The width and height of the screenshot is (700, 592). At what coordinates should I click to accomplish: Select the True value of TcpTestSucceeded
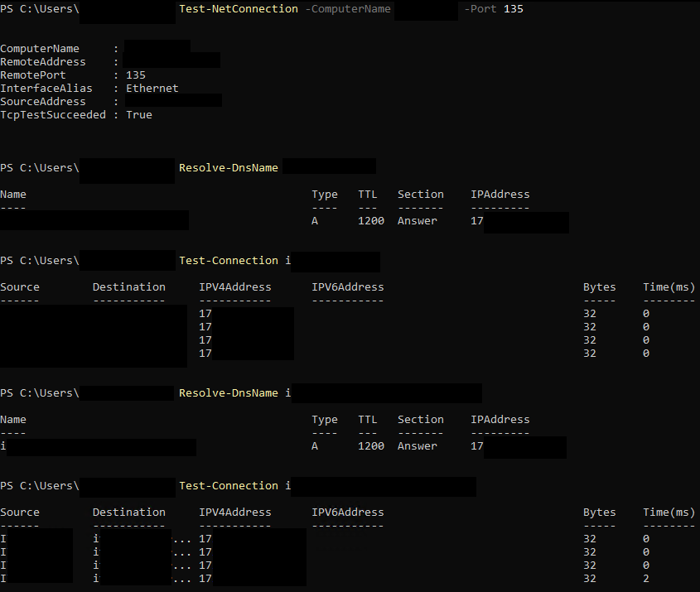point(139,114)
